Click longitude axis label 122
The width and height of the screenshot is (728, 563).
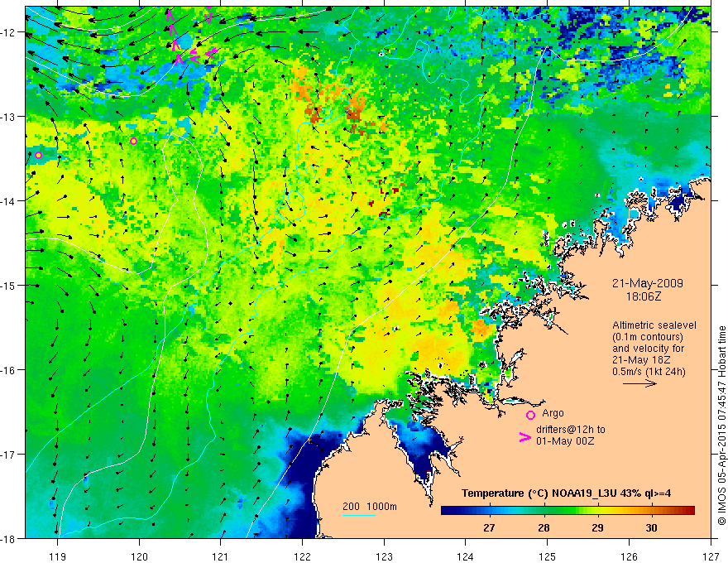pos(302,556)
